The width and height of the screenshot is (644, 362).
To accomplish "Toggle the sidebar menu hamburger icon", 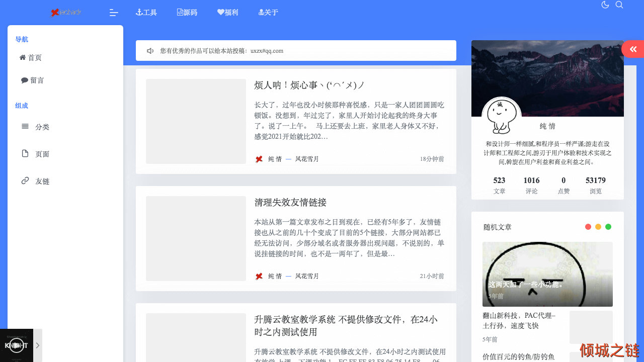I will tap(114, 13).
